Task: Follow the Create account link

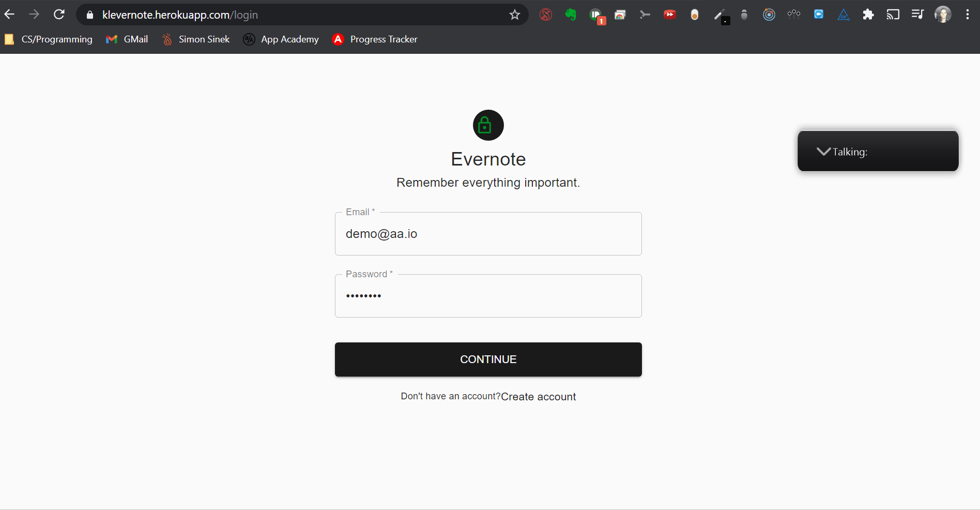Action: tap(538, 397)
